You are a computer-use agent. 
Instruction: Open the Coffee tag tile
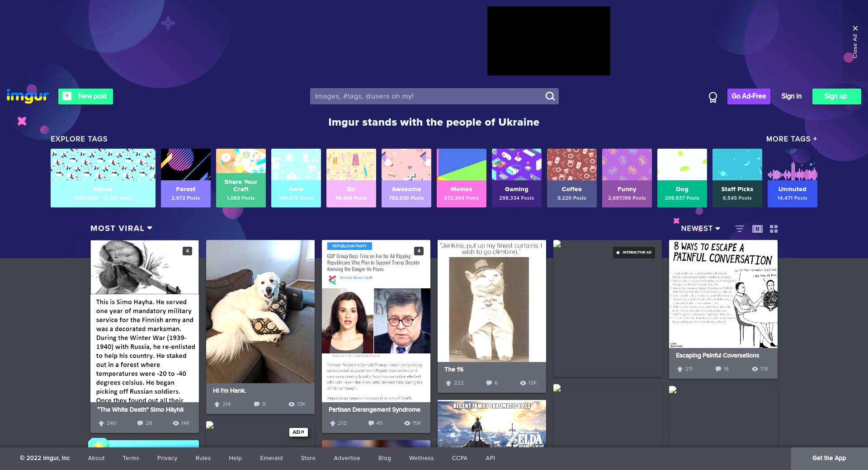(572, 178)
